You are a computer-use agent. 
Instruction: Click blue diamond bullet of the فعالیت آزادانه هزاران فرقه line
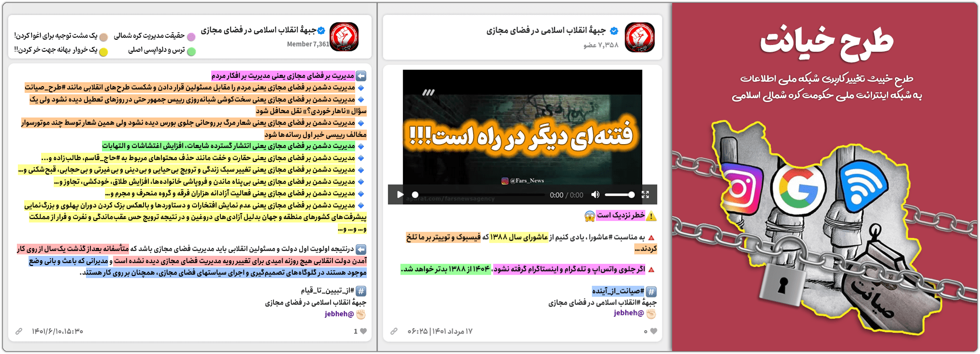click(361, 194)
